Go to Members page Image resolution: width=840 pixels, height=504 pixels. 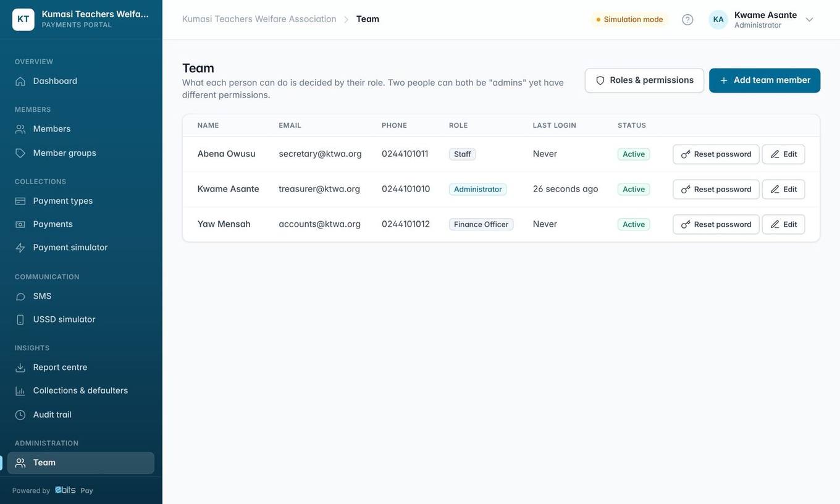click(x=81, y=129)
